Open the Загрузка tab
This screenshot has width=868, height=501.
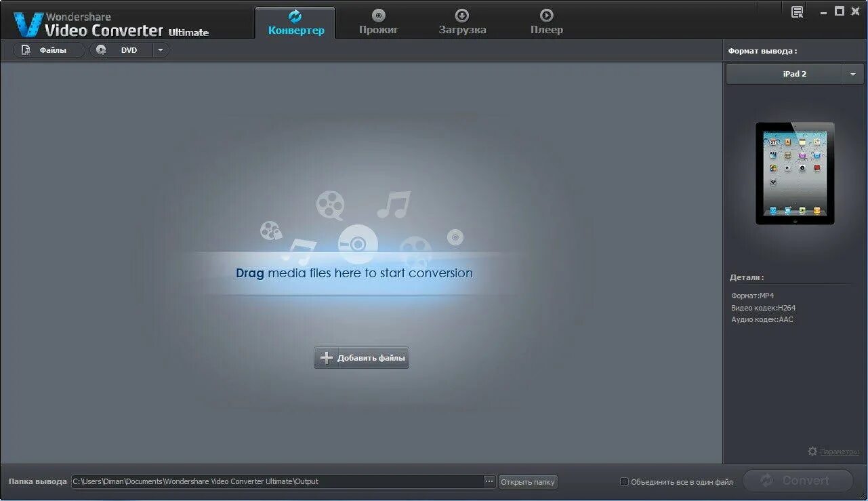click(462, 23)
